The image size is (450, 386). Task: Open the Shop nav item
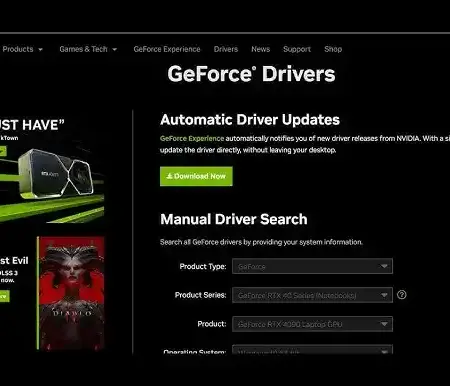click(x=333, y=49)
